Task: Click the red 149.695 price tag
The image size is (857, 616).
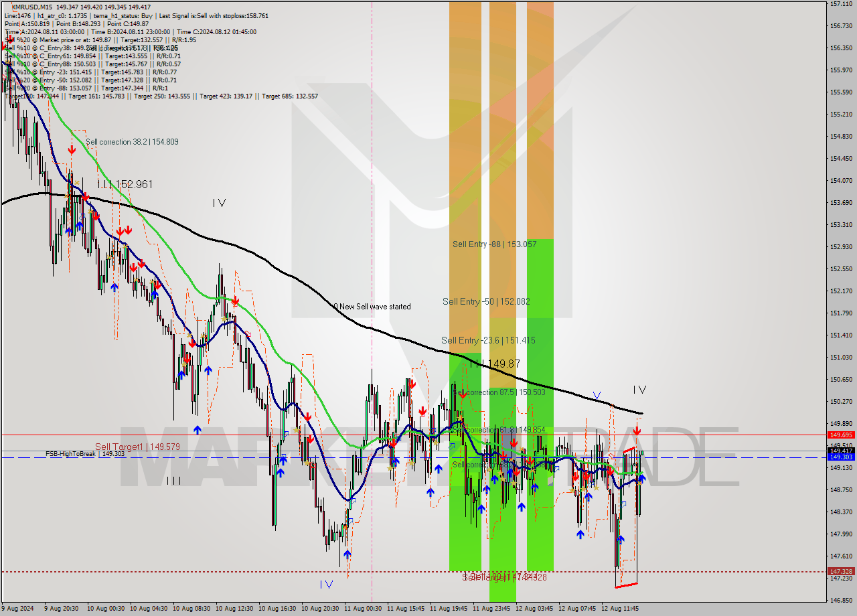Action: (841, 435)
